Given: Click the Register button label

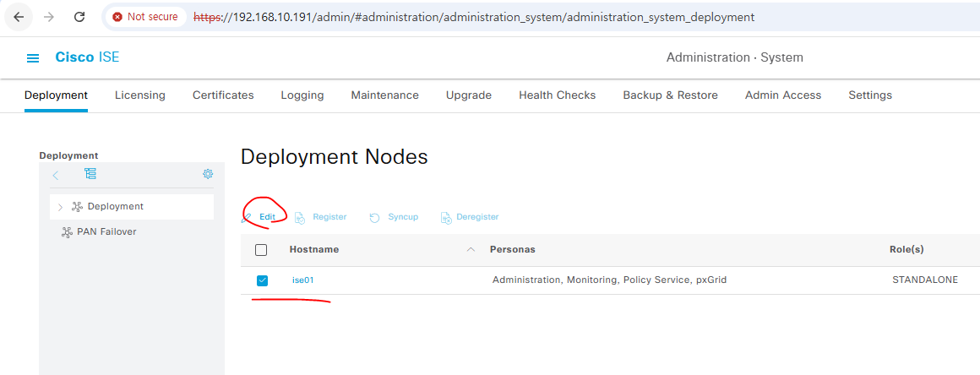Looking at the screenshot, I should pos(329,217).
